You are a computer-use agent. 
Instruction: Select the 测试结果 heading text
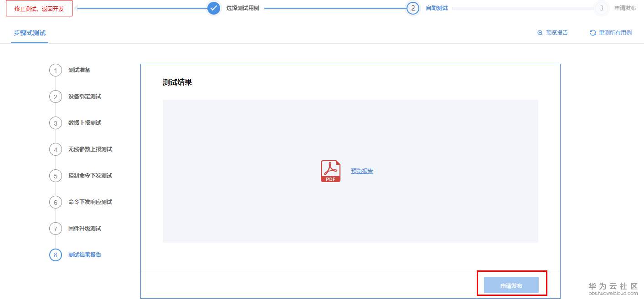(177, 82)
